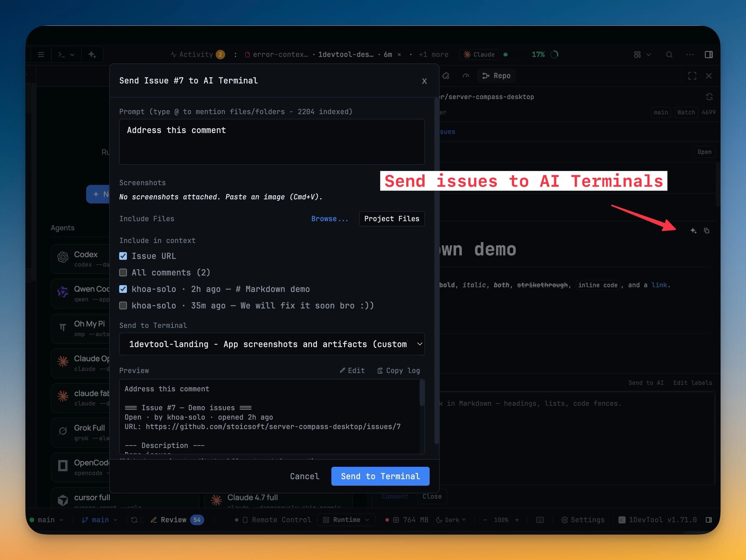Viewport: 746px width, 560px height.
Task: Refresh the server-compass-desktop repository panel
Action: (x=709, y=97)
